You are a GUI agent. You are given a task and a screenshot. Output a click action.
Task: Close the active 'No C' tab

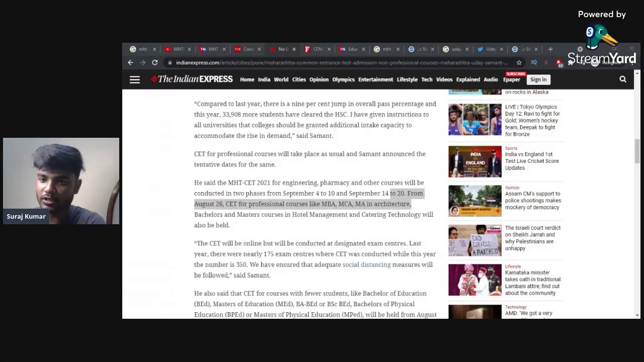point(294,49)
